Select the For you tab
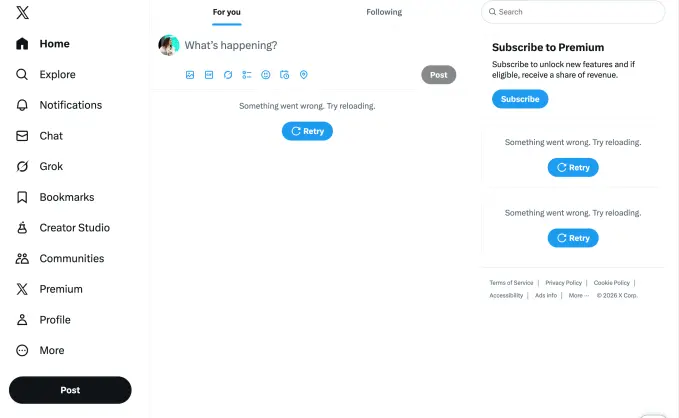The image size is (679, 418). (227, 12)
